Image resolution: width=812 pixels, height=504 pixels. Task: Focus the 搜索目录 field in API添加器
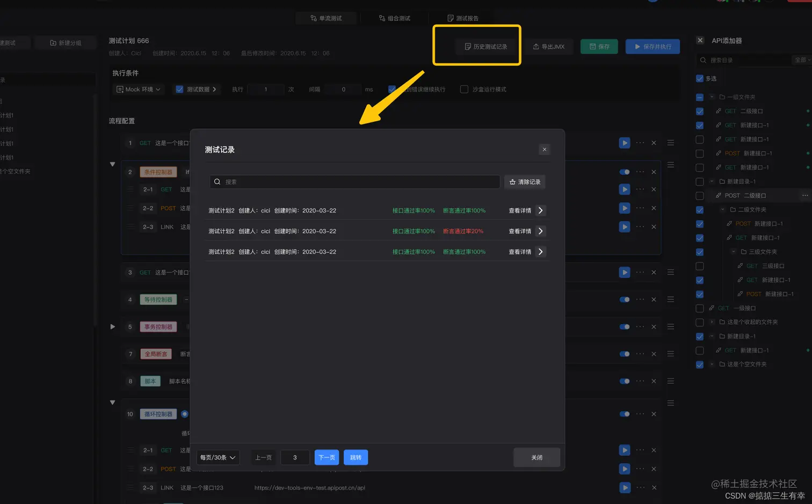[743, 60]
